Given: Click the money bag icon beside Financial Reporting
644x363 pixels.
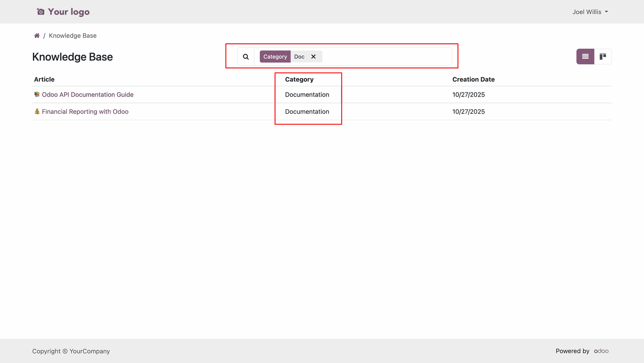Looking at the screenshot, I should [37, 112].
